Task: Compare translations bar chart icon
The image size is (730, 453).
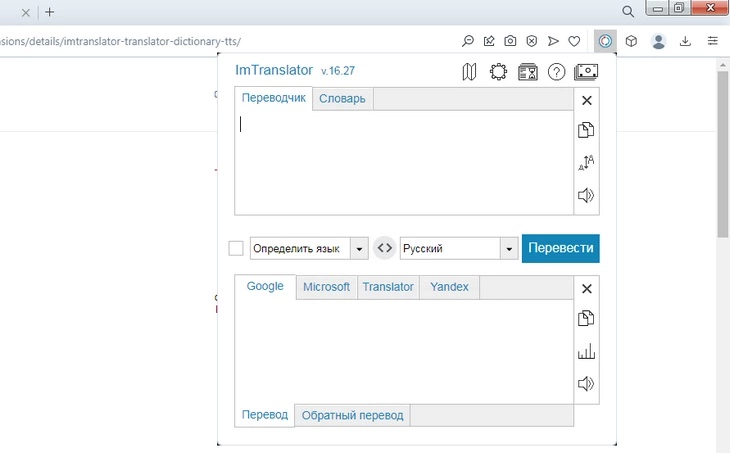Action: click(x=586, y=351)
